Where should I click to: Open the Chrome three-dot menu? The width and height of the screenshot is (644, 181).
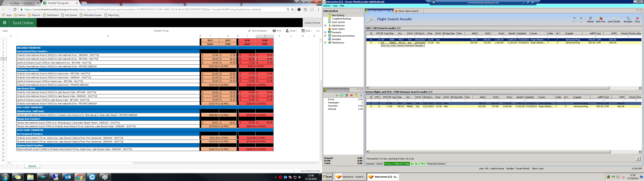pos(318,9)
